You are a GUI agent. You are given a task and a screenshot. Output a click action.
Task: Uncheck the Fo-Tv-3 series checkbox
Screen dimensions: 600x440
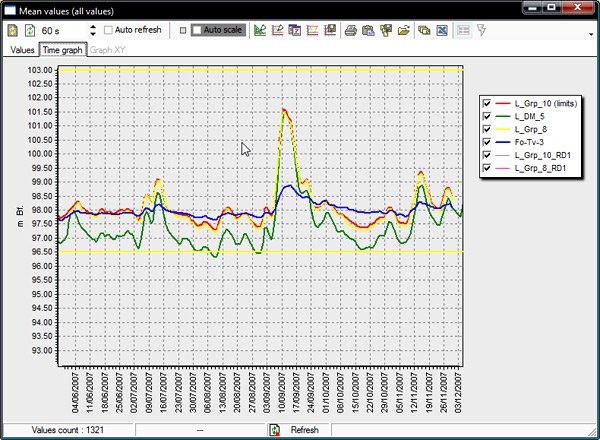pos(487,142)
